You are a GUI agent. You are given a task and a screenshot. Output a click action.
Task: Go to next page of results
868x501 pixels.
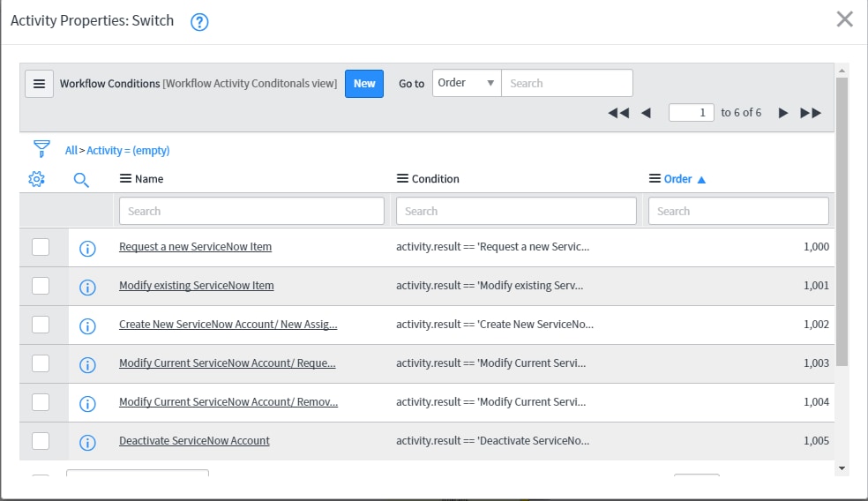(782, 113)
